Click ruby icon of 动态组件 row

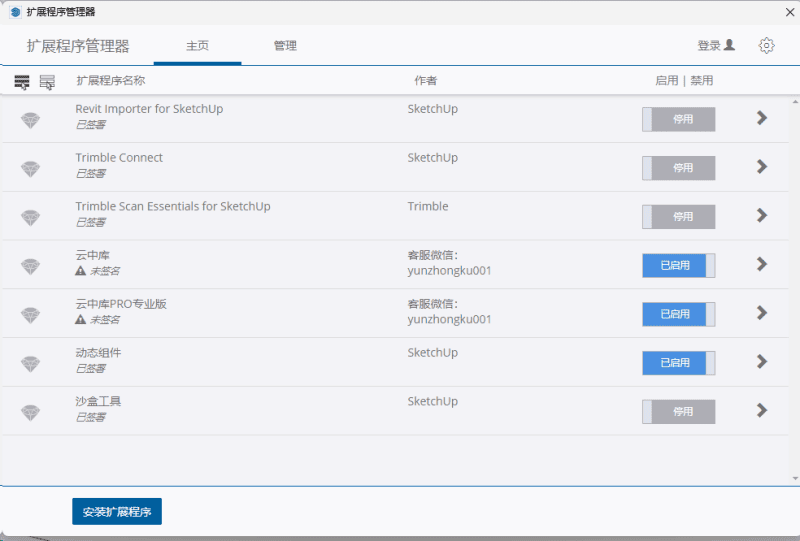30,364
